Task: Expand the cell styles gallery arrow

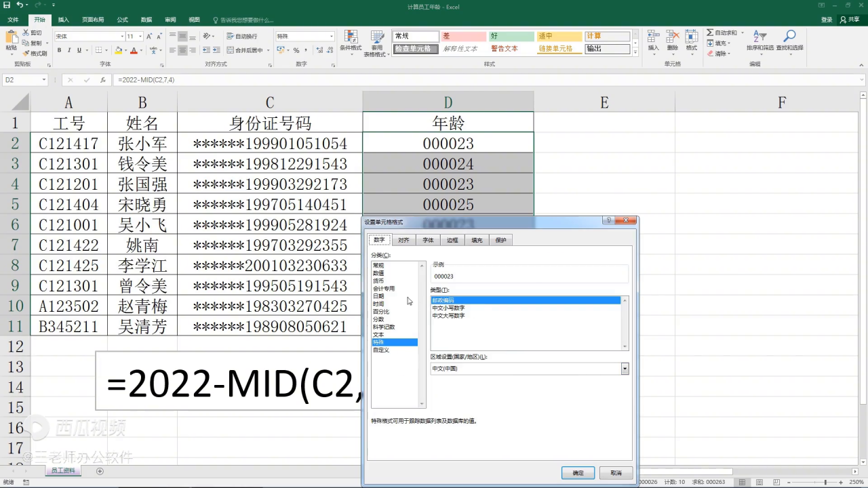Action: coord(635,52)
